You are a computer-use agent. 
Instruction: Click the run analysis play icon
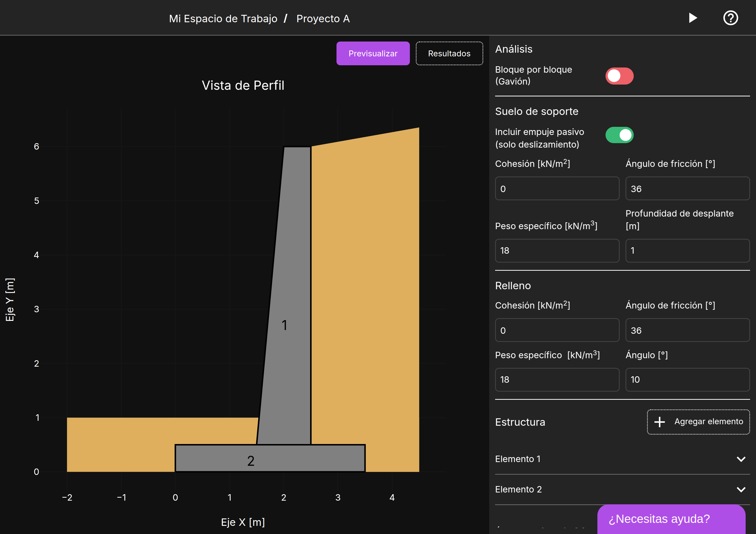(x=693, y=18)
